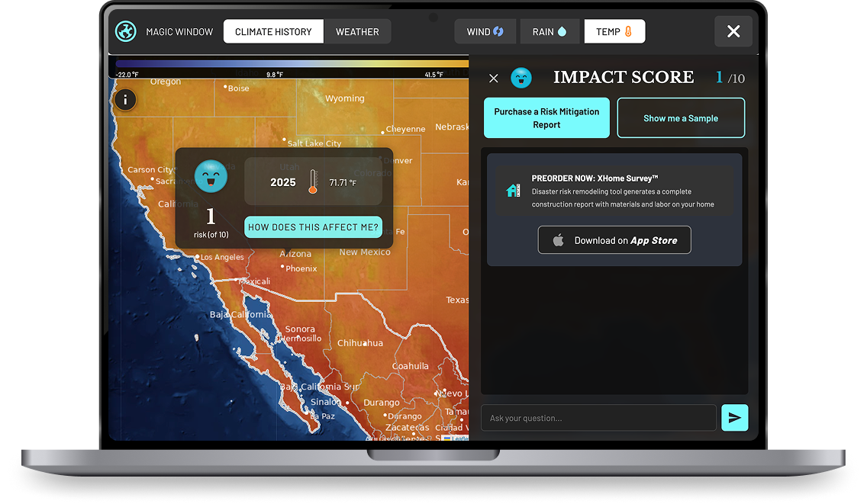Focus the Ask your question input field
This screenshot has height=504, width=867.
coord(598,418)
